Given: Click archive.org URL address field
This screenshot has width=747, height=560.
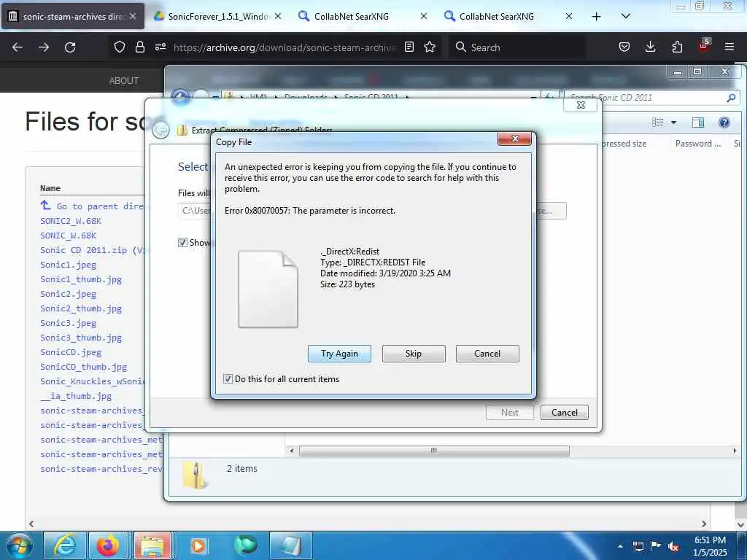Looking at the screenshot, I should 285,47.
